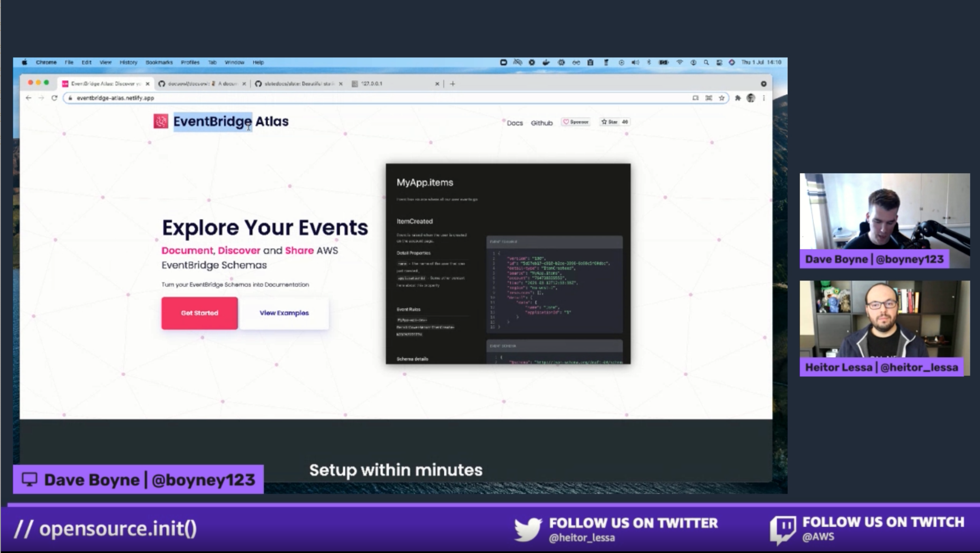980x553 pixels.
Task: Check the battery status icon
Action: [x=663, y=62]
